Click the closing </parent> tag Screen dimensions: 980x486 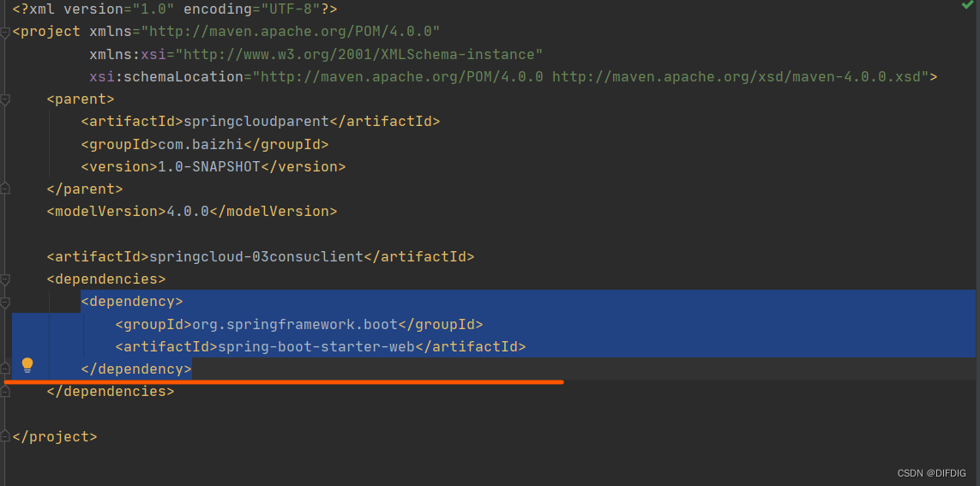click(85, 189)
